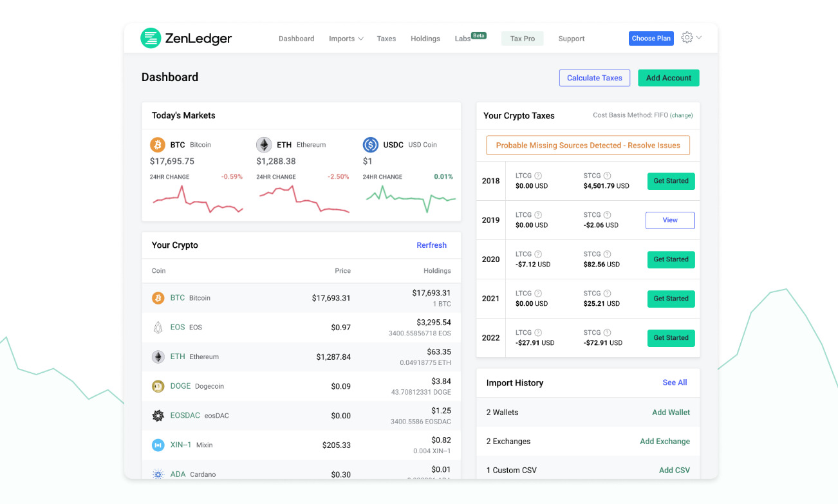Click See All in Import History
The height and width of the screenshot is (504, 838).
tap(675, 382)
